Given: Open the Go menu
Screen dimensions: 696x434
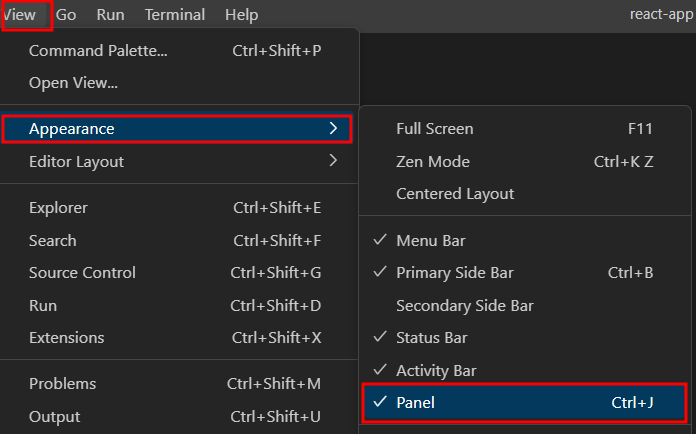Looking at the screenshot, I should [66, 15].
